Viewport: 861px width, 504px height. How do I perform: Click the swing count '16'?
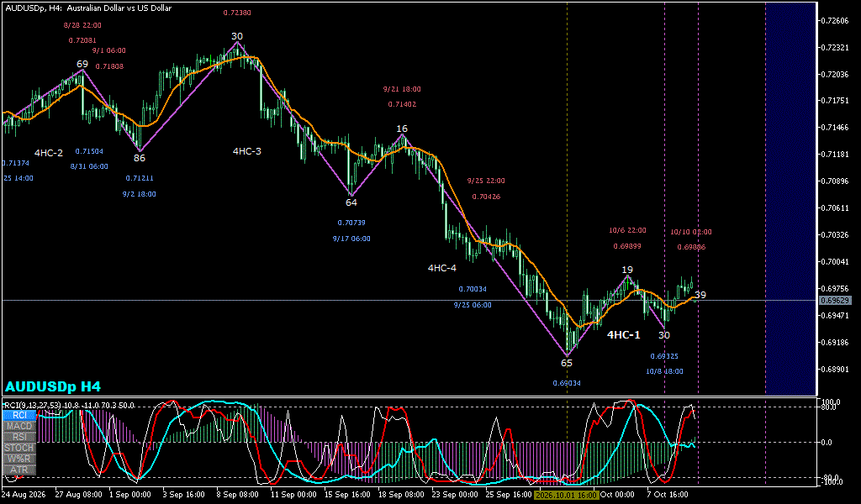click(x=402, y=129)
